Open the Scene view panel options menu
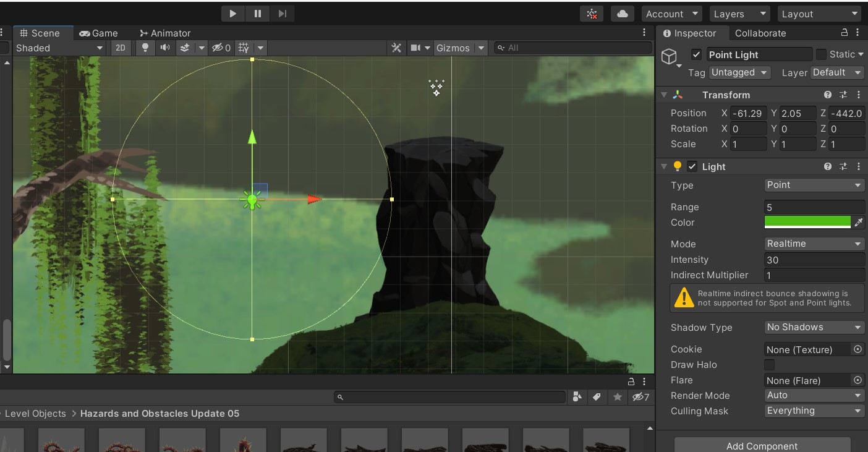Screen dimensions: 868x452 [644, 33]
